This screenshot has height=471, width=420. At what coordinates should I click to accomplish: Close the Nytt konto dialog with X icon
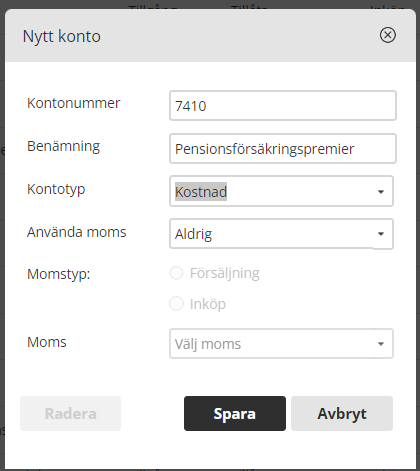[x=388, y=35]
